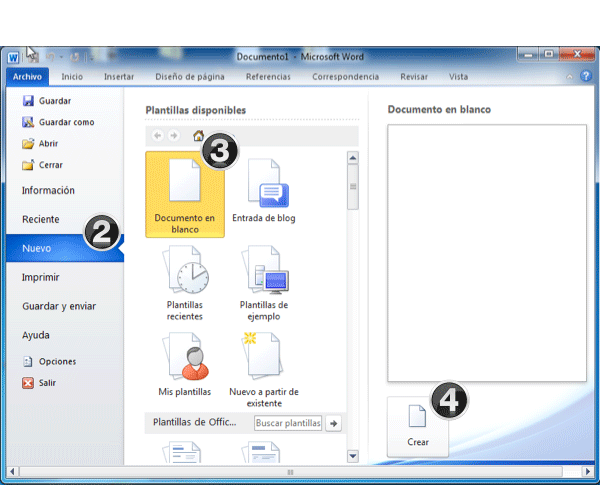
Task: Click the Crear button
Action: (x=417, y=427)
